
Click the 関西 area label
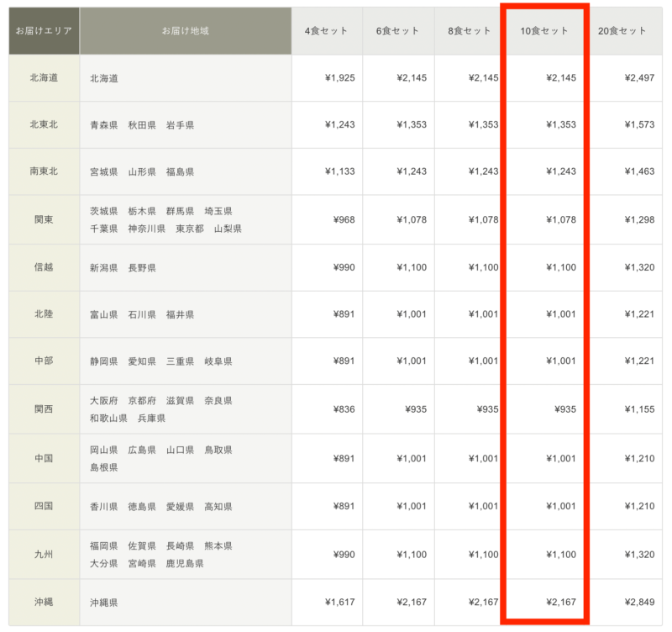point(44,409)
